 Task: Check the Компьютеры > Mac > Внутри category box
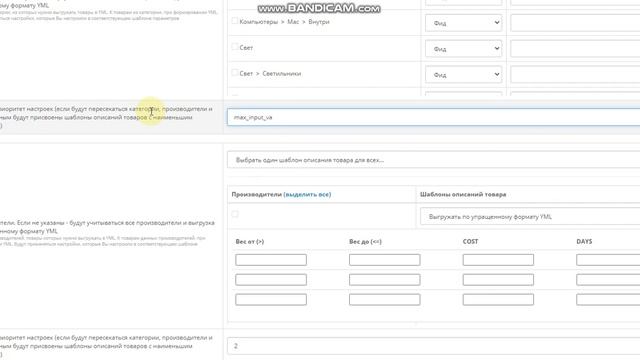coord(235,21)
